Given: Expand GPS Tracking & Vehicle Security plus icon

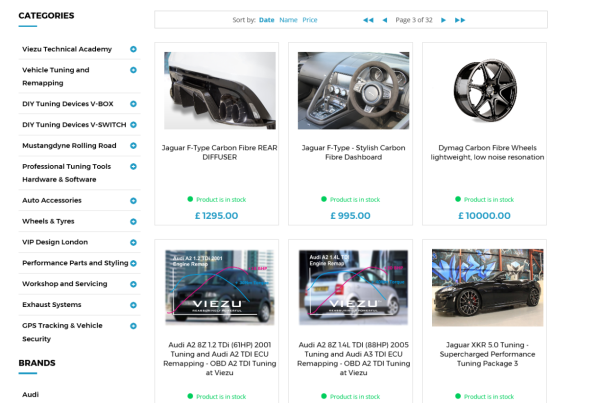Looking at the screenshot, I should (x=133, y=326).
